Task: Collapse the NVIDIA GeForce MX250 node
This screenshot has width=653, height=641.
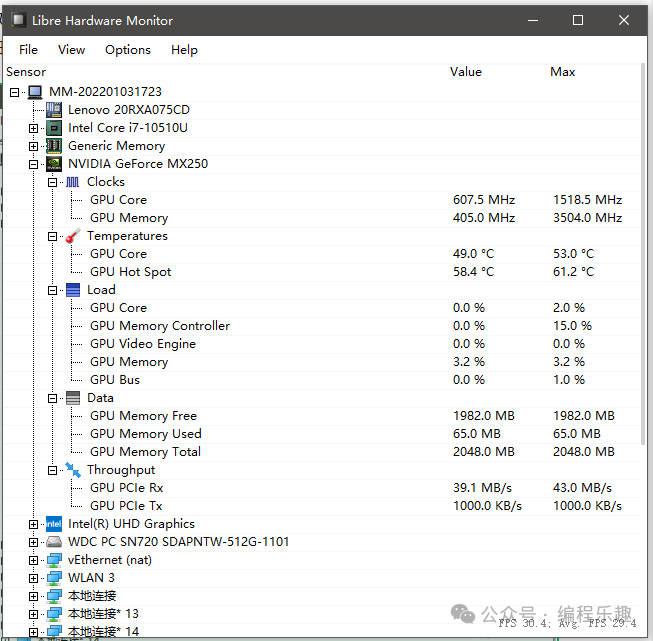Action: [33, 164]
